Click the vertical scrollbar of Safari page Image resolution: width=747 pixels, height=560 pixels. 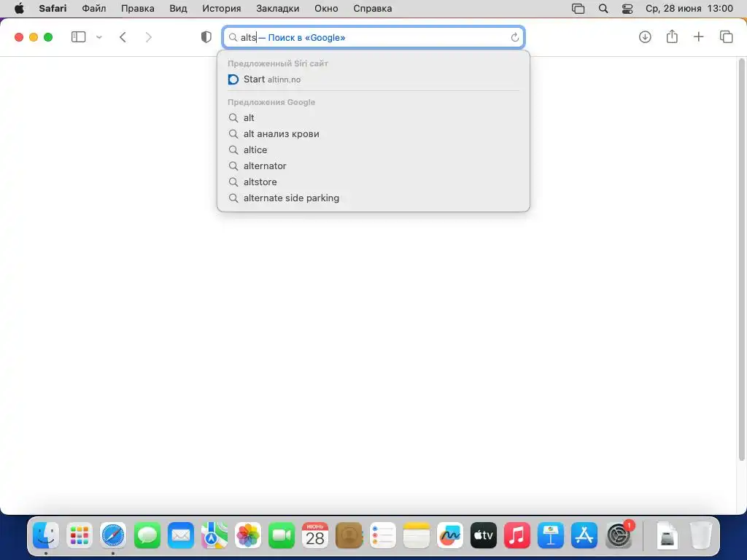tap(741, 260)
